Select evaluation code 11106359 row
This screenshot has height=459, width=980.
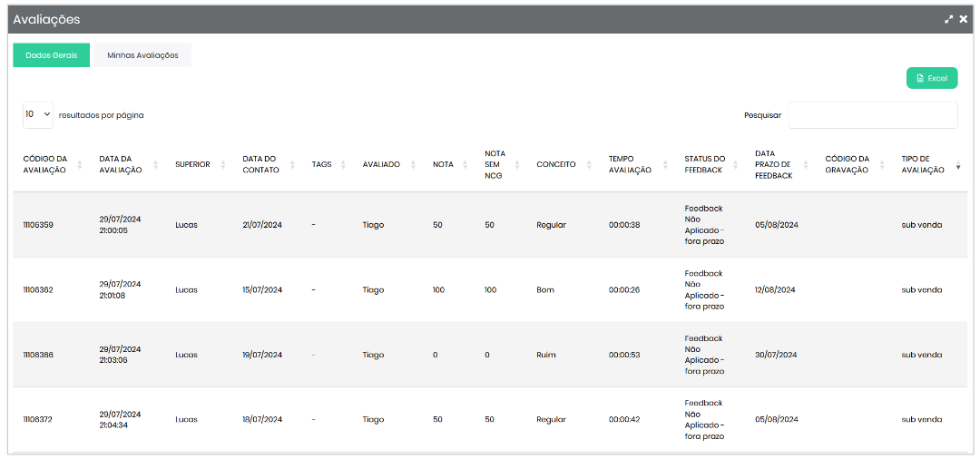click(38, 225)
